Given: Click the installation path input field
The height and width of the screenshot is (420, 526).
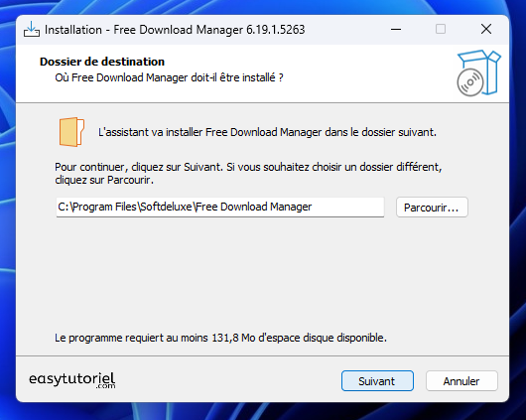Looking at the screenshot, I should [x=220, y=207].
